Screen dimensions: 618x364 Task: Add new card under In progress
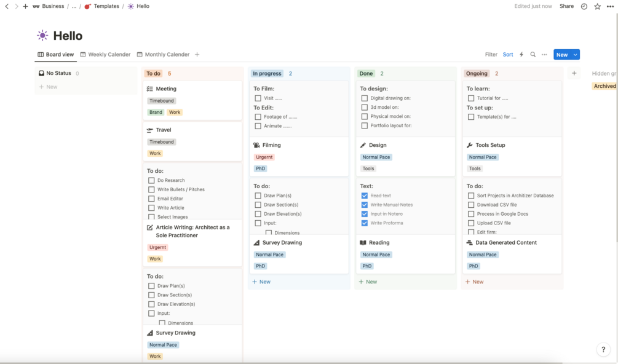coord(261,282)
